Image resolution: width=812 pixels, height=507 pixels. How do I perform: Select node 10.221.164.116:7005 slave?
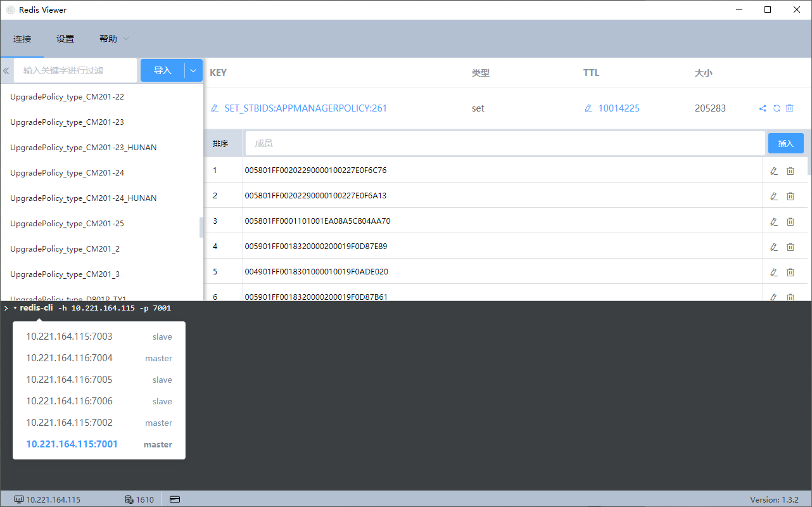click(x=99, y=380)
